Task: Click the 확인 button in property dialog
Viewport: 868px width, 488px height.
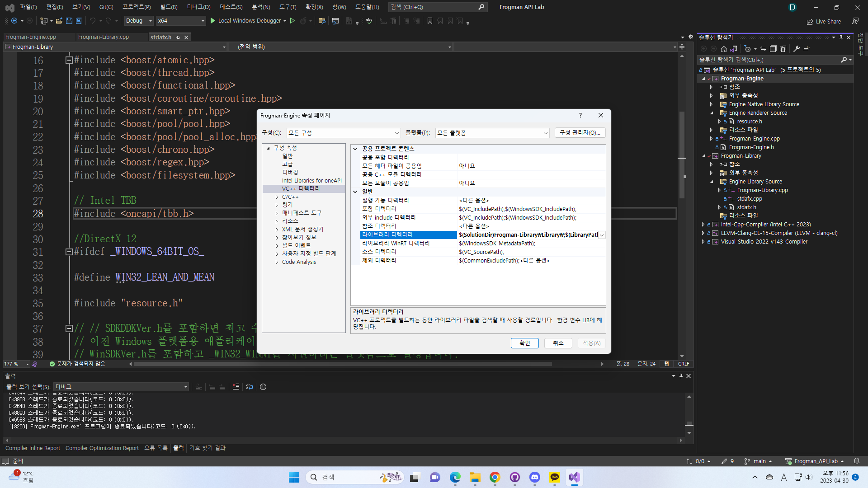Action: tap(524, 343)
